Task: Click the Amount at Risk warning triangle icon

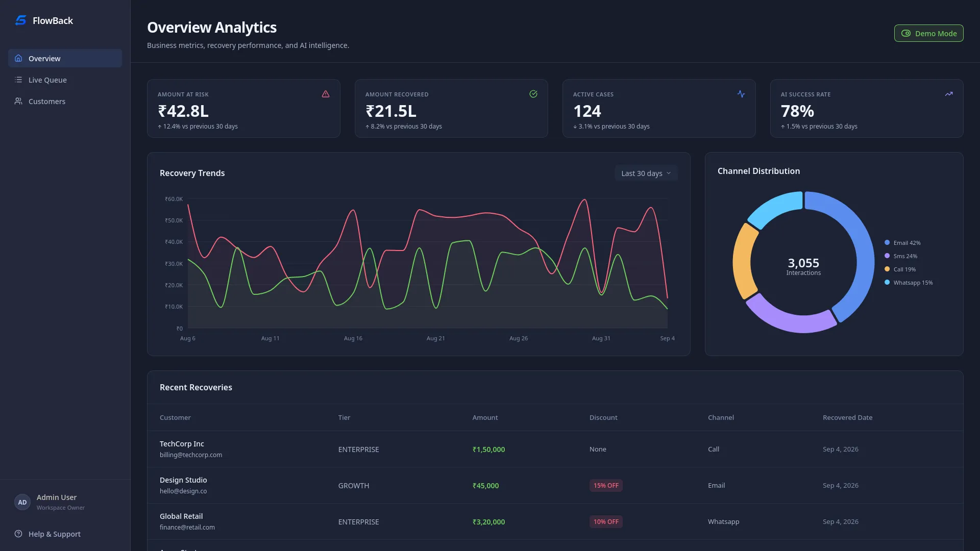Action: point(326,94)
